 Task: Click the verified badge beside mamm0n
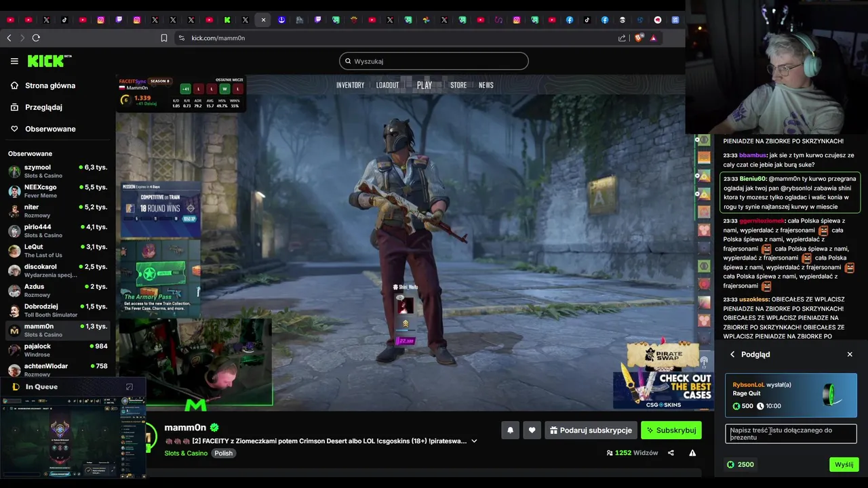pos(214,428)
